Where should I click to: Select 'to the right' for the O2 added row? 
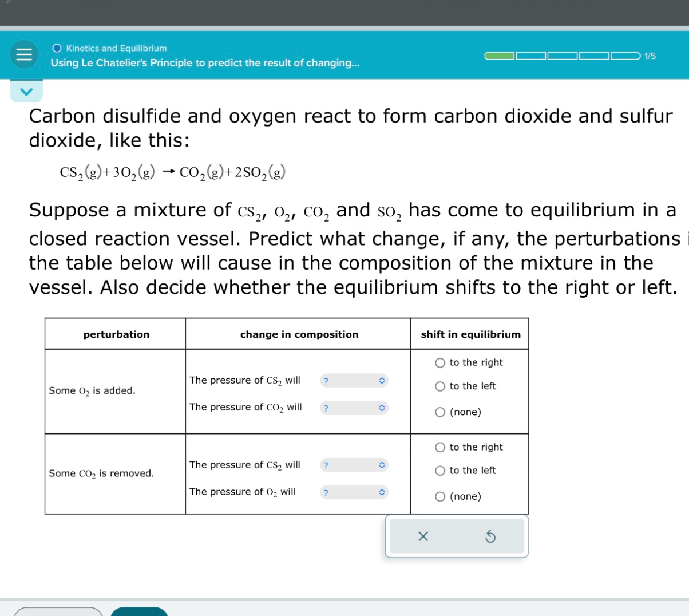439,362
